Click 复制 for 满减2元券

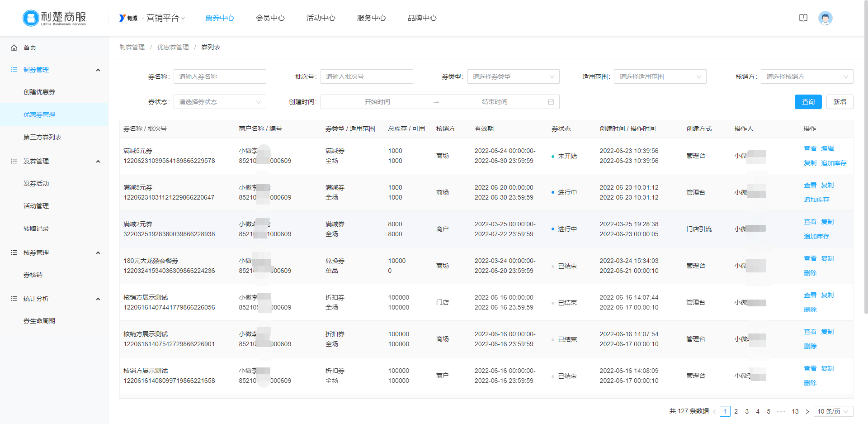(x=827, y=222)
